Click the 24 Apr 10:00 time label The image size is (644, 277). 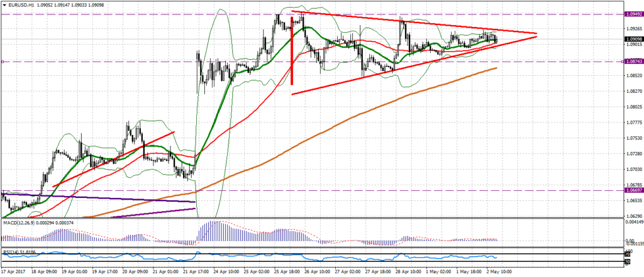coord(225,272)
